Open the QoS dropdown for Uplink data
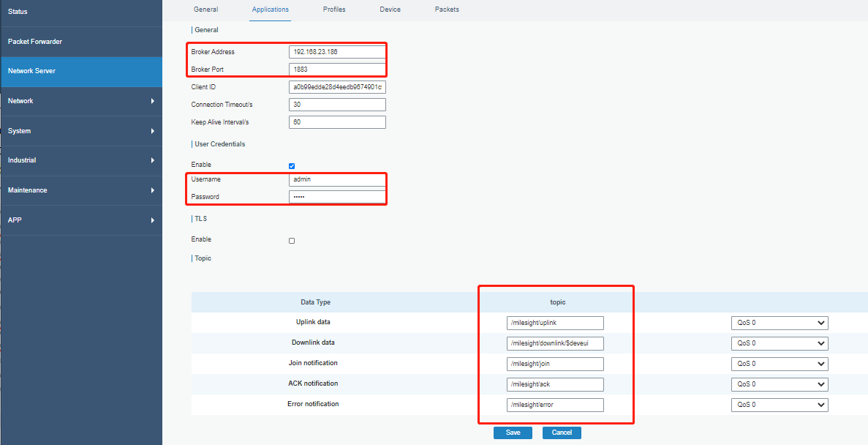This screenshot has height=445, width=868. (x=780, y=323)
